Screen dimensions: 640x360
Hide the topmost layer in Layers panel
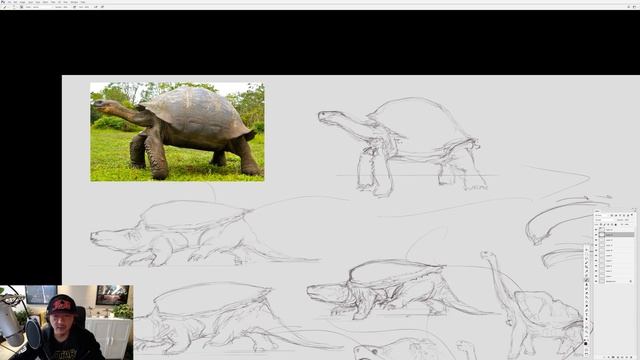[596, 230]
